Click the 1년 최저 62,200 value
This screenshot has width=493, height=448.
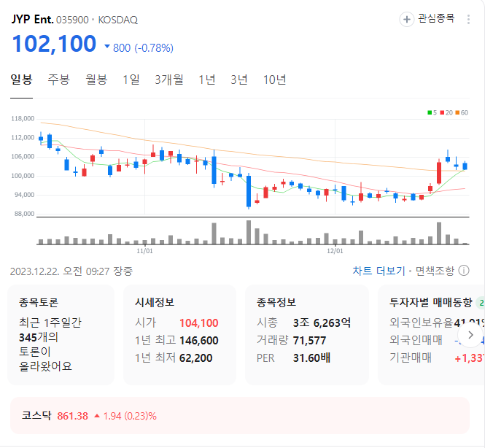196,358
